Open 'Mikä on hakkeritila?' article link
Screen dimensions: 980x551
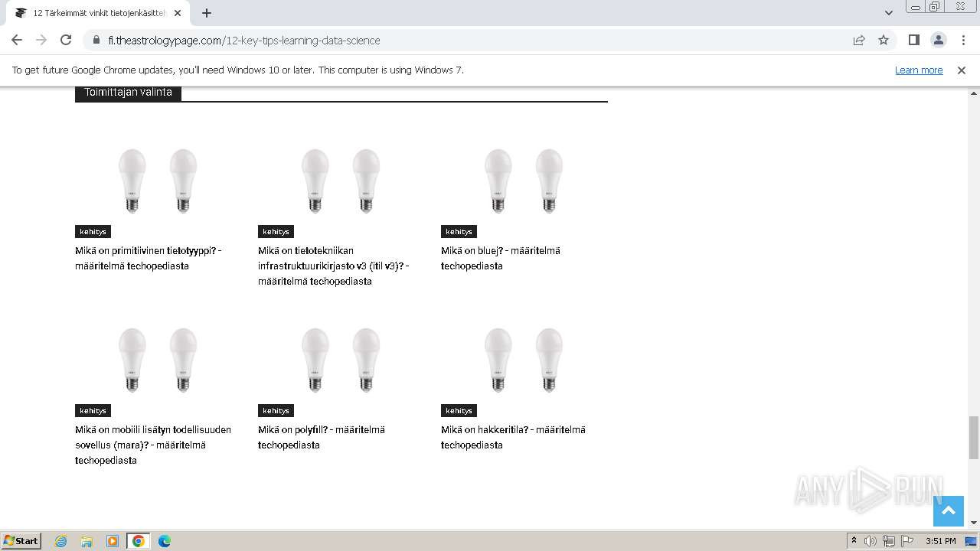(513, 437)
